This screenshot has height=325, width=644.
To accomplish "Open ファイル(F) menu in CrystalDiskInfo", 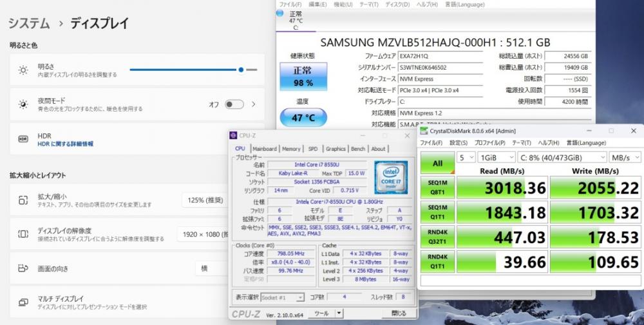I will point(290,5).
